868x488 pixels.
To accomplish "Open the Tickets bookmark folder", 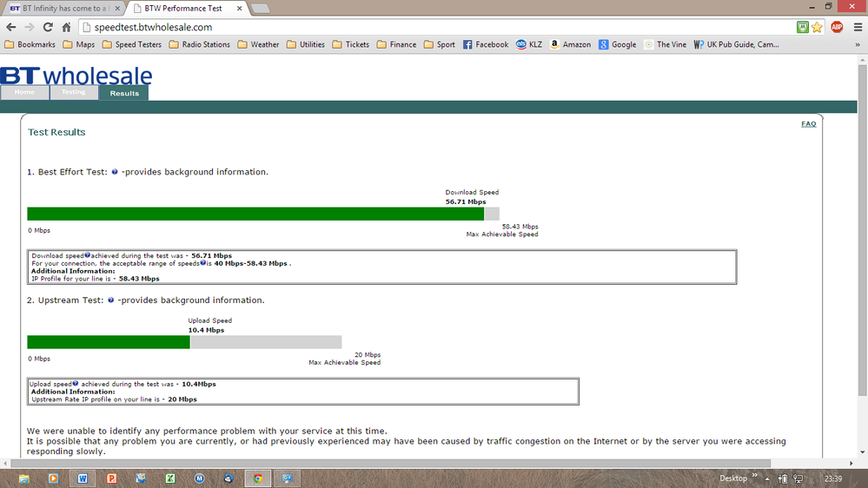I will coord(351,45).
